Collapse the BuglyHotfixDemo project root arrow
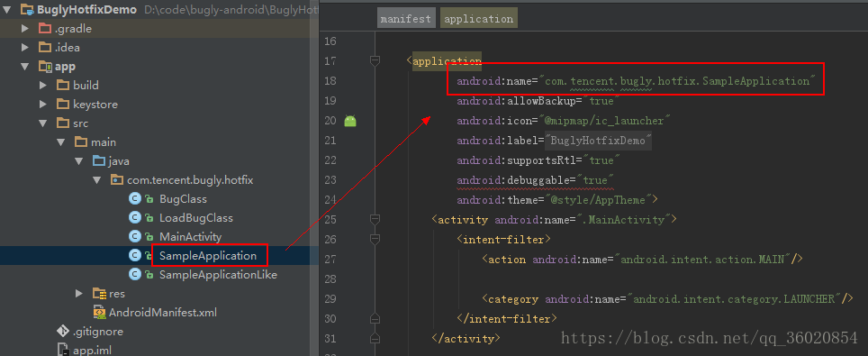Viewport: 868px width, 356px height. [x=7, y=9]
